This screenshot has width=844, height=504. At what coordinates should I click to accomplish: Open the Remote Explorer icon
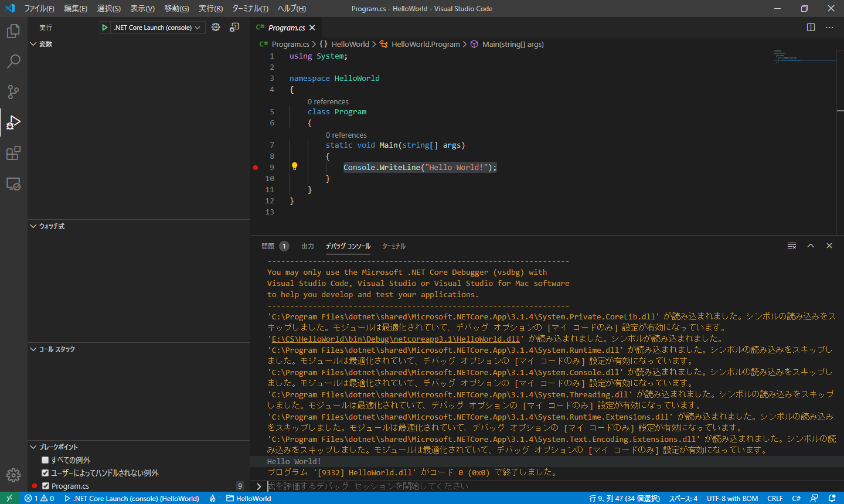[13, 184]
